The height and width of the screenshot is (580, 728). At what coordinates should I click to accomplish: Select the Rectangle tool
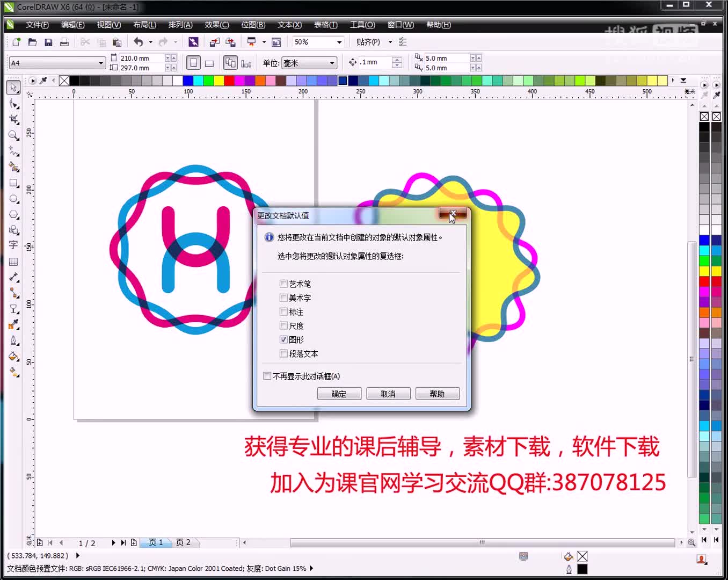(x=13, y=183)
